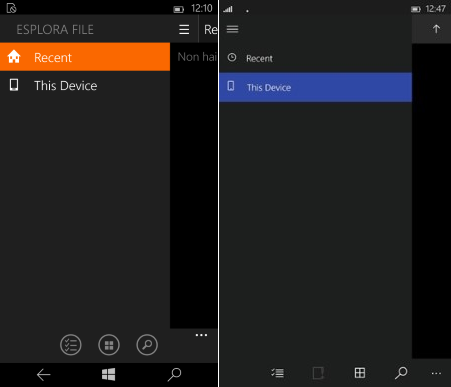Viewport: 451px width, 387px height.
Task: Tap the search icon in right bottom bar
Action: (x=401, y=373)
